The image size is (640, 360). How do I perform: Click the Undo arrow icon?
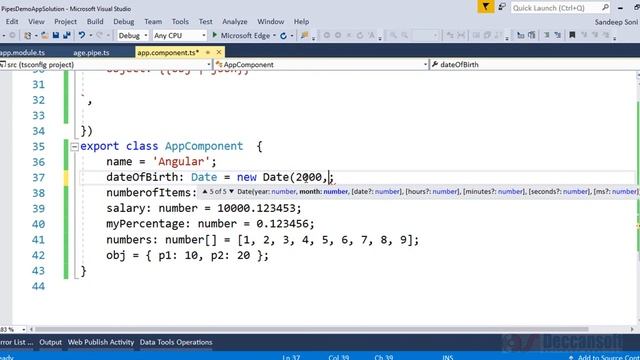(x=82, y=36)
